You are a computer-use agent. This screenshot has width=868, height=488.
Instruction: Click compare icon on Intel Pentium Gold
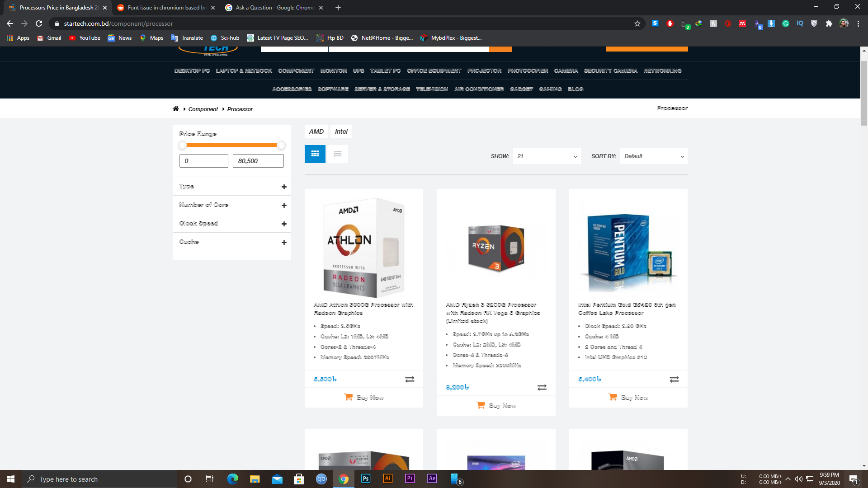tap(674, 379)
